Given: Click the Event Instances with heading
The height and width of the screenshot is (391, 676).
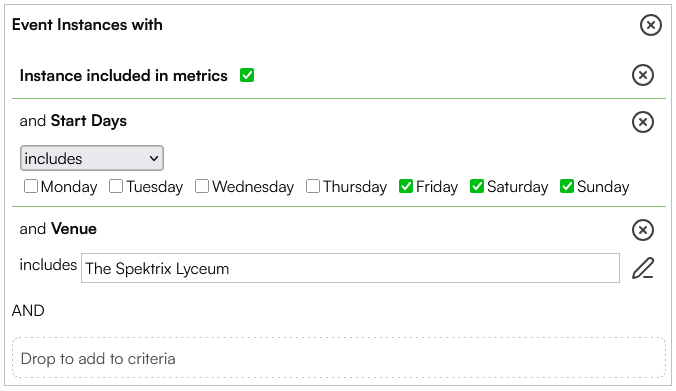Looking at the screenshot, I should 87,25.
